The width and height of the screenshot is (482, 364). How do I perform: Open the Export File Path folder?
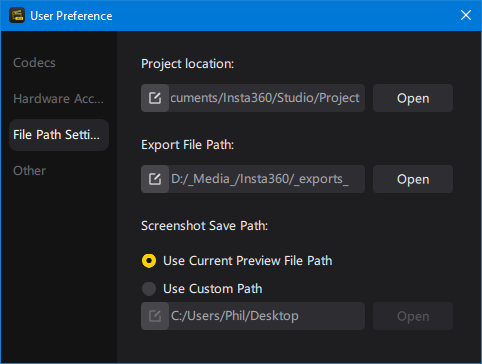pos(413,179)
